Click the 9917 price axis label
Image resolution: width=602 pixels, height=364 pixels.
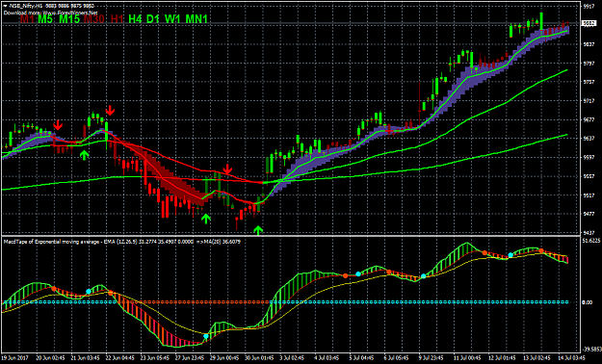(x=589, y=7)
